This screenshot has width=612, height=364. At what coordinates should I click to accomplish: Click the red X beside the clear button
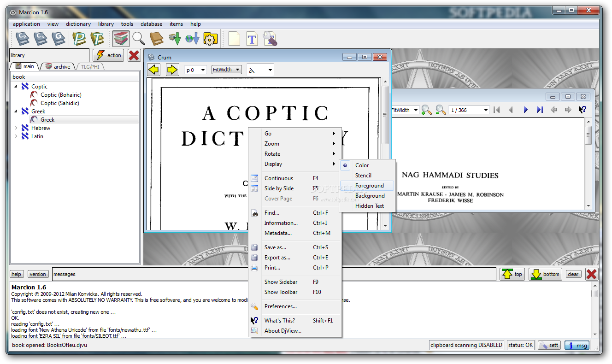592,274
